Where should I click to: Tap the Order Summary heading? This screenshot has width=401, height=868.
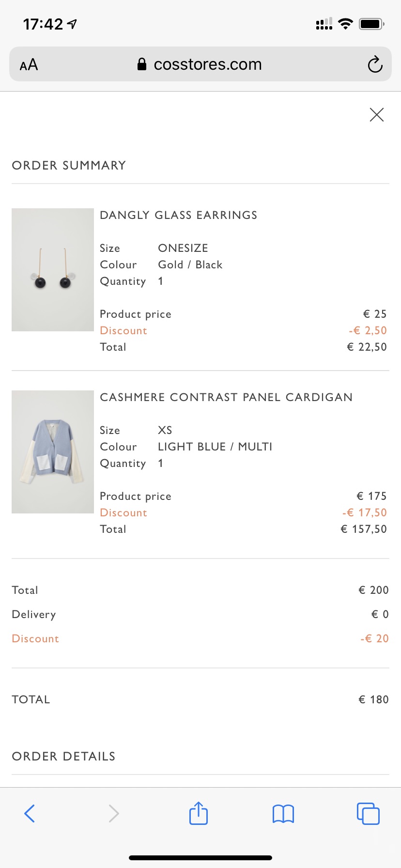click(69, 165)
